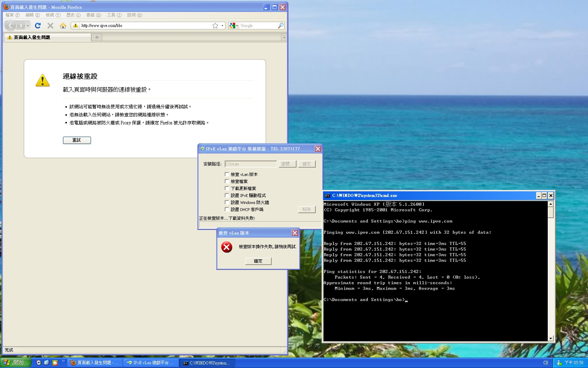Click the search magnifier icon
The height and width of the screenshot is (368, 588).
280,26
